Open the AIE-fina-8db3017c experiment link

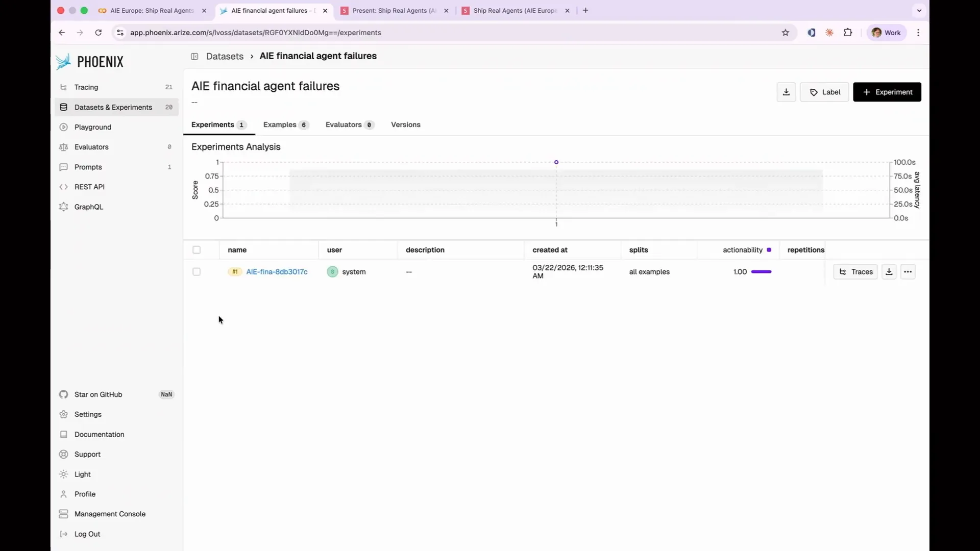(x=277, y=272)
